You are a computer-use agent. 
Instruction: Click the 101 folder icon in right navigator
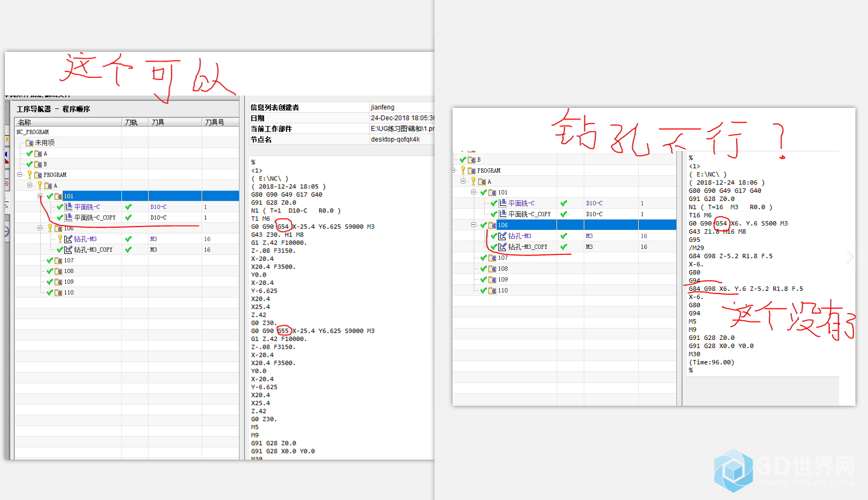pyautogui.click(x=492, y=192)
